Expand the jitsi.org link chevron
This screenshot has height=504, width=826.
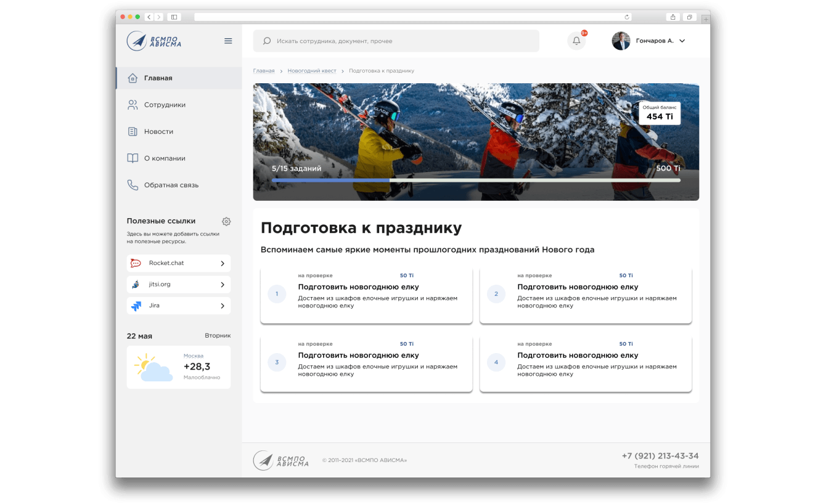(x=223, y=285)
